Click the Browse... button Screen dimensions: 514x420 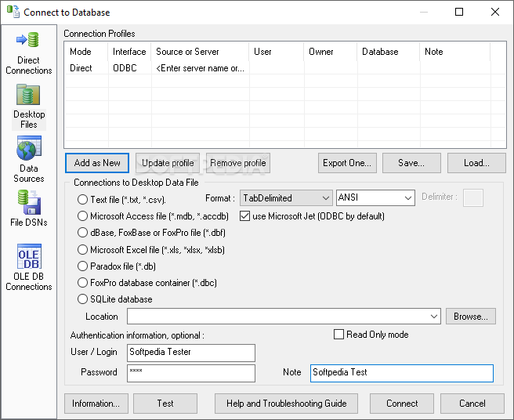[471, 317]
